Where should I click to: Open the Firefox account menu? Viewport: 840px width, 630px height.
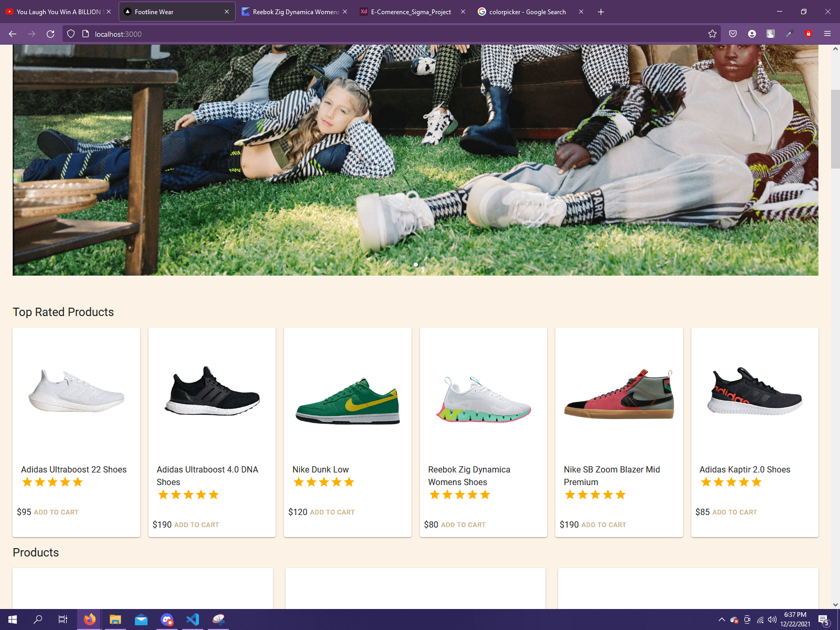pyautogui.click(x=752, y=34)
